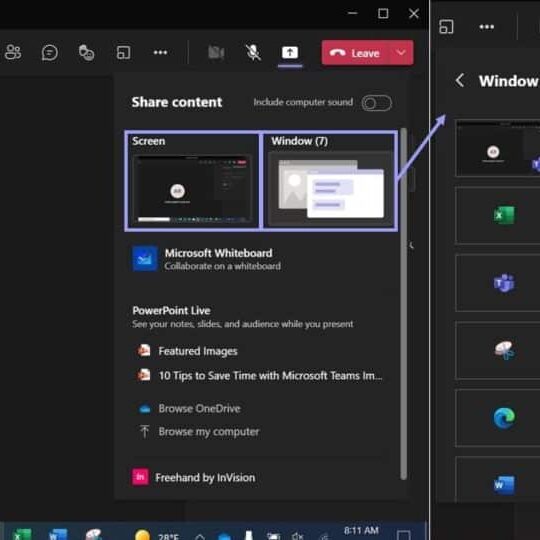Unmute the microphone icon
540x540 pixels.
253,53
